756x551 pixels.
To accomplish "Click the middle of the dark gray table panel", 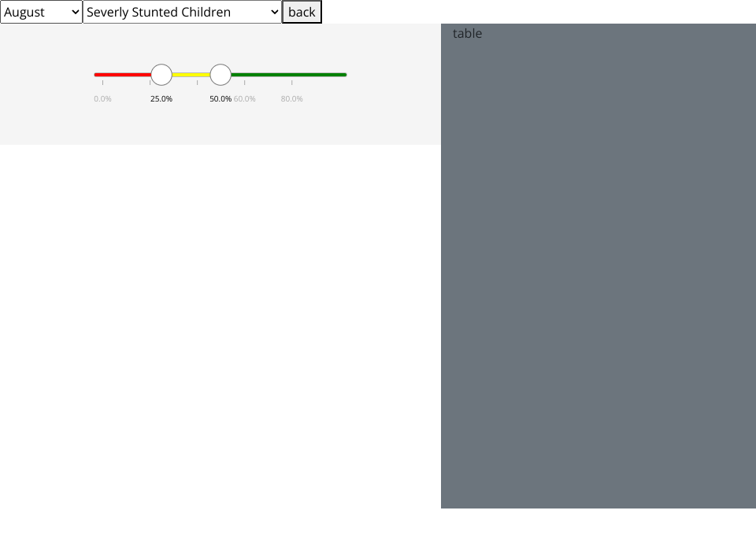I will (598, 266).
